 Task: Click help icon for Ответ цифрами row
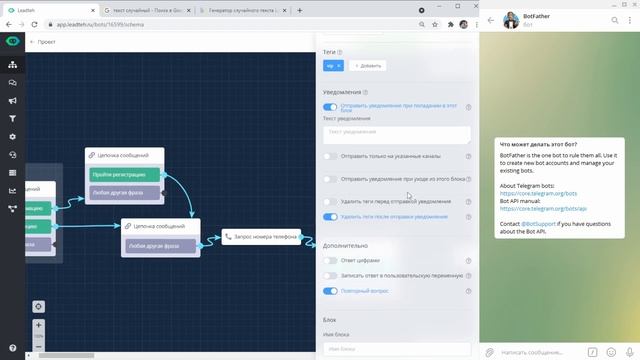click(x=469, y=260)
